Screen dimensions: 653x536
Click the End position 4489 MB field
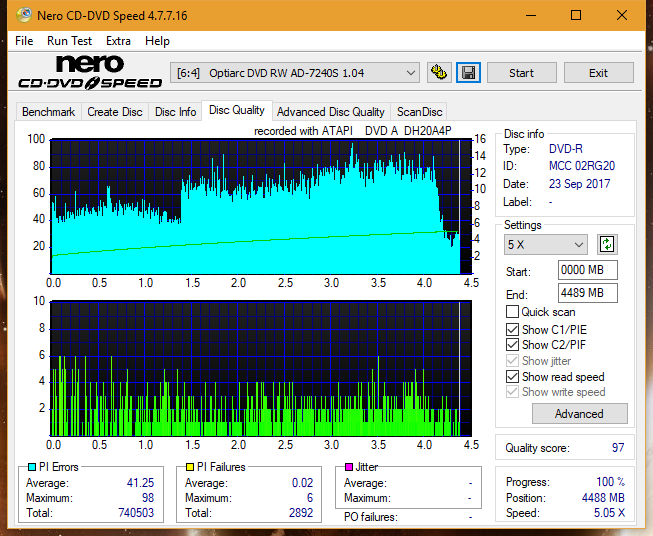coord(587,293)
